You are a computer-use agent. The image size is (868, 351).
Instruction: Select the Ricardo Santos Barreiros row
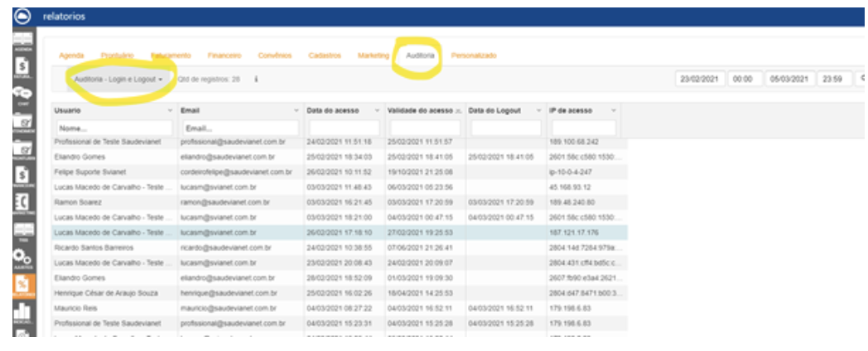pyautogui.click(x=340, y=248)
